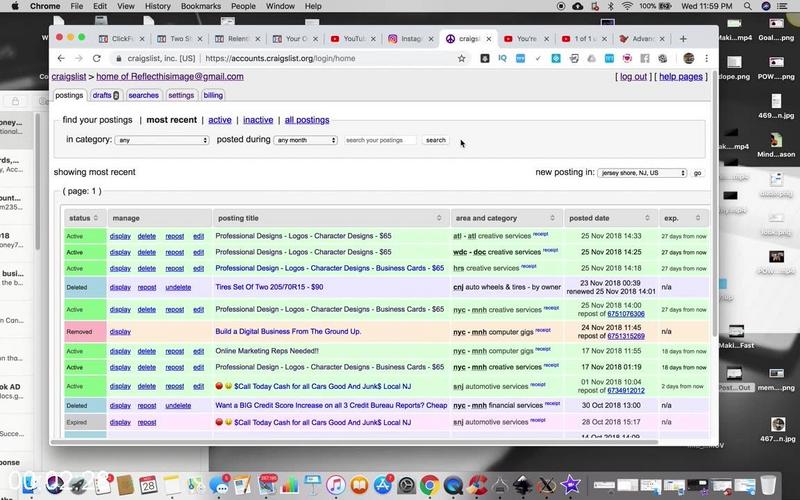Go back to the previous page

click(61, 59)
